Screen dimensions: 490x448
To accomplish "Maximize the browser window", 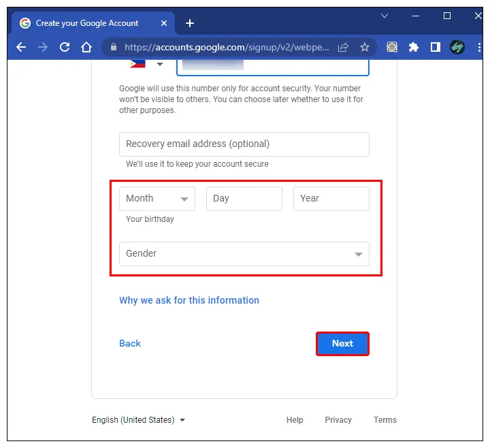I will click(x=447, y=16).
